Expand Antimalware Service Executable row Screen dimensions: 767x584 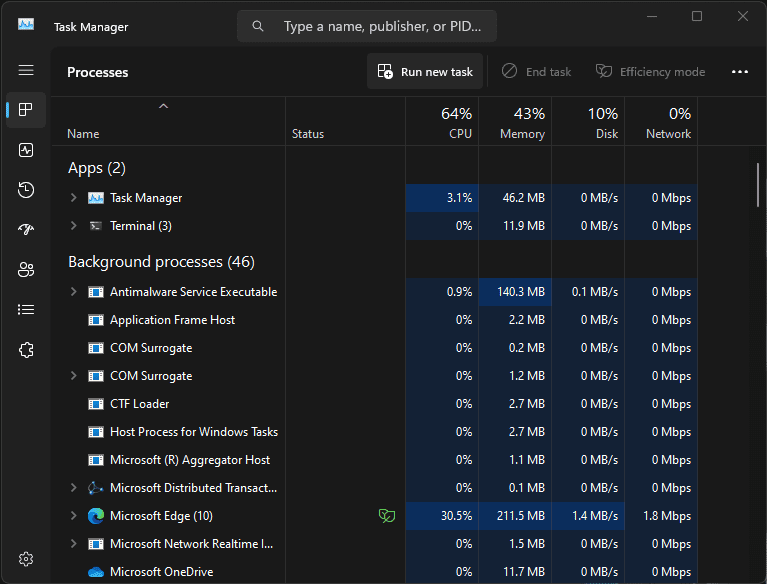[x=73, y=292]
